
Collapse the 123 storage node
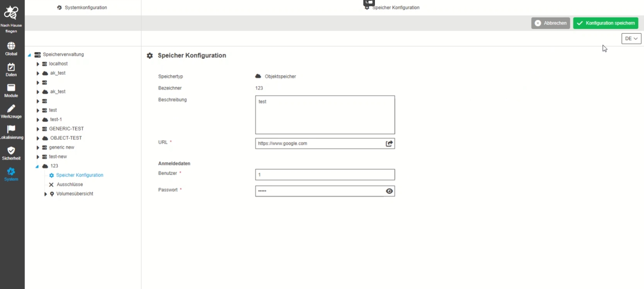[37, 166]
